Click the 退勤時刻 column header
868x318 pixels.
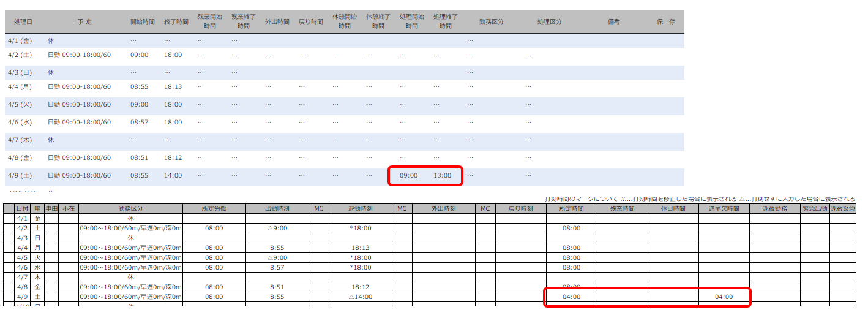coord(360,208)
